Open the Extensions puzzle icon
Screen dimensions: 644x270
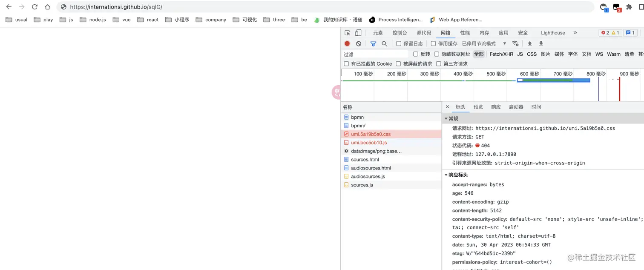pos(629,7)
